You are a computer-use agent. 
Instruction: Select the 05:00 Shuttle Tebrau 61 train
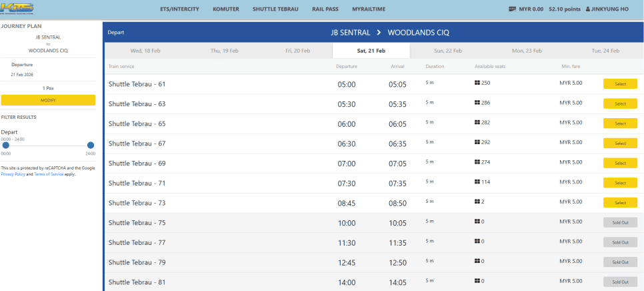620,84
